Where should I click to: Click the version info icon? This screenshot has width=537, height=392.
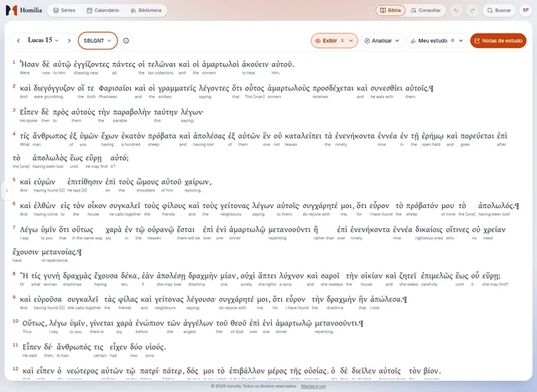click(126, 40)
